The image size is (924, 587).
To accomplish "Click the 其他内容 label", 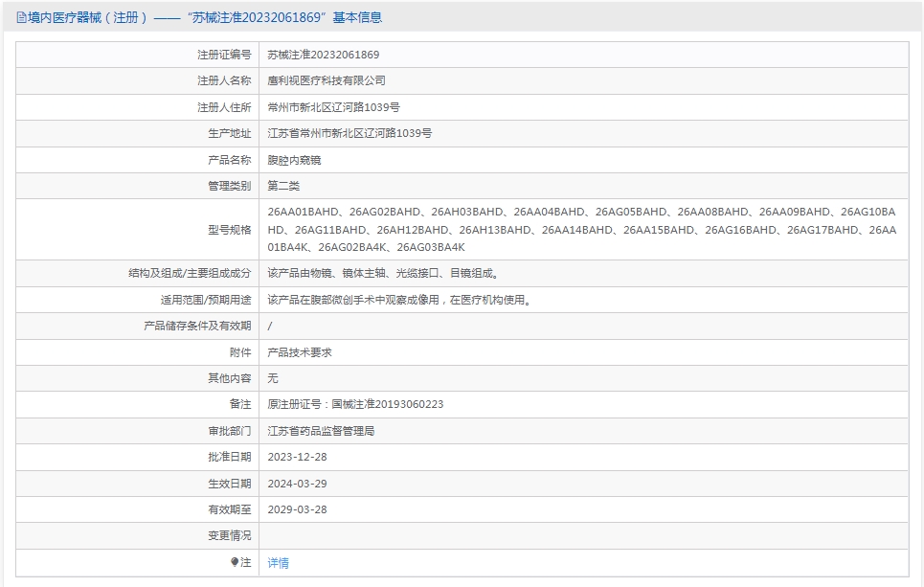I will click(229, 378).
